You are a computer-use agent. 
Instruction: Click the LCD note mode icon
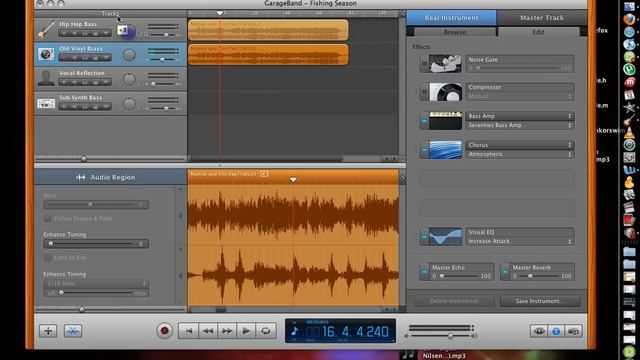[x=295, y=331]
